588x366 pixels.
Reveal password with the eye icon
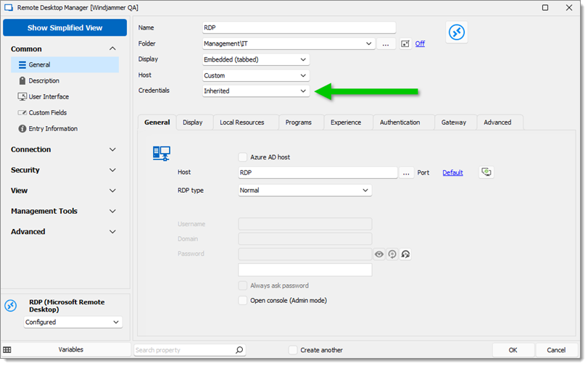(379, 254)
